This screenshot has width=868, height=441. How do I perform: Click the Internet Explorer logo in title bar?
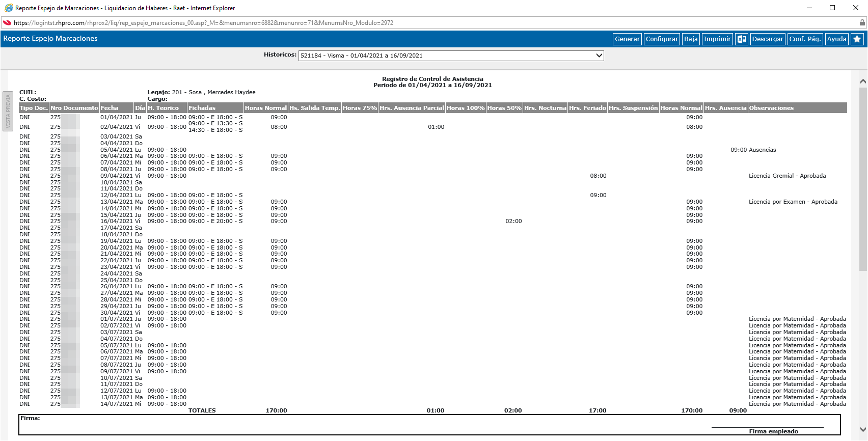(x=9, y=8)
